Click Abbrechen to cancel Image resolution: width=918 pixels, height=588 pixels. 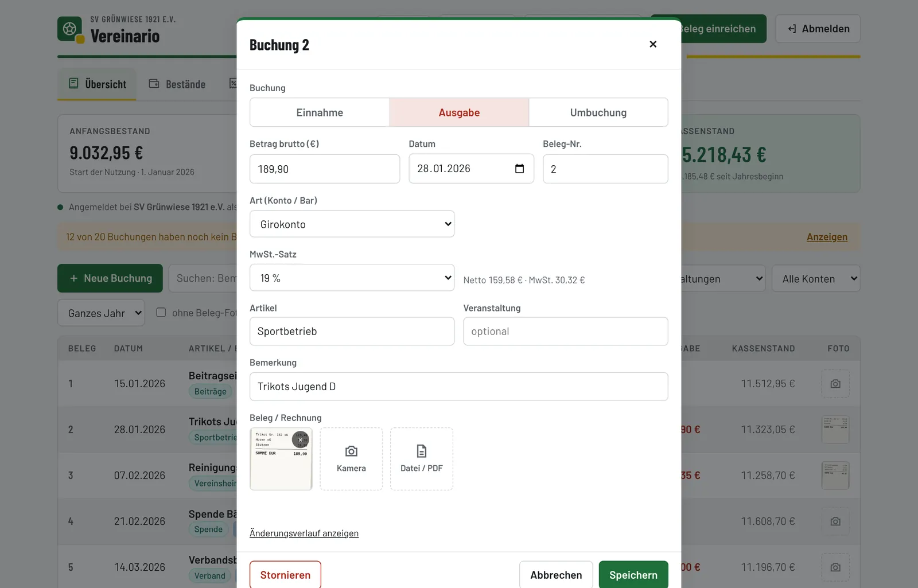coord(556,575)
